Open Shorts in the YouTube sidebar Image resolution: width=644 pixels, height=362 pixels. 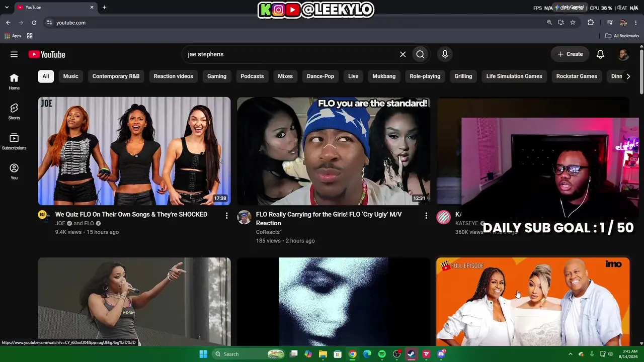[x=14, y=112]
